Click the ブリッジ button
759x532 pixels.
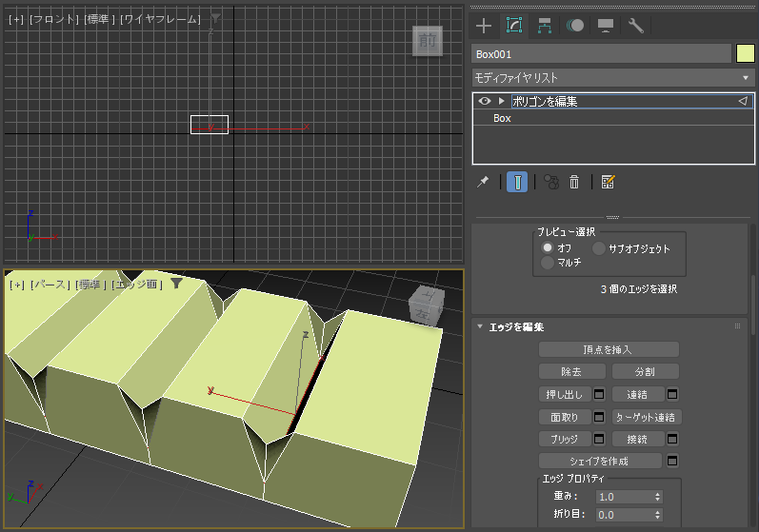tap(565, 439)
